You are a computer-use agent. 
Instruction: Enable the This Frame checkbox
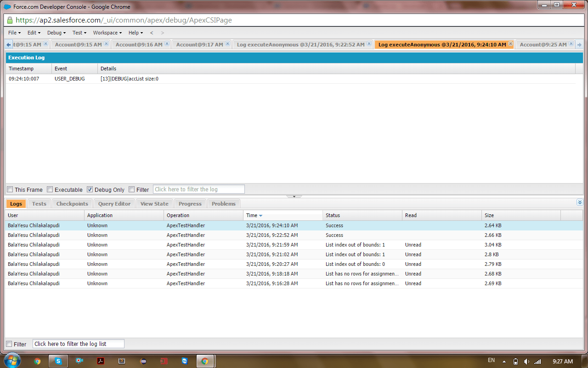tap(10, 190)
